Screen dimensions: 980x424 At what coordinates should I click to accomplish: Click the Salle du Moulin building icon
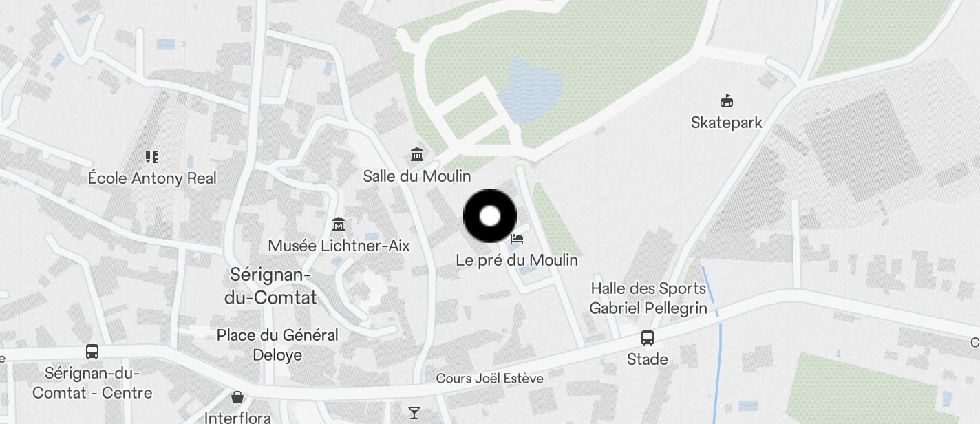(416, 153)
